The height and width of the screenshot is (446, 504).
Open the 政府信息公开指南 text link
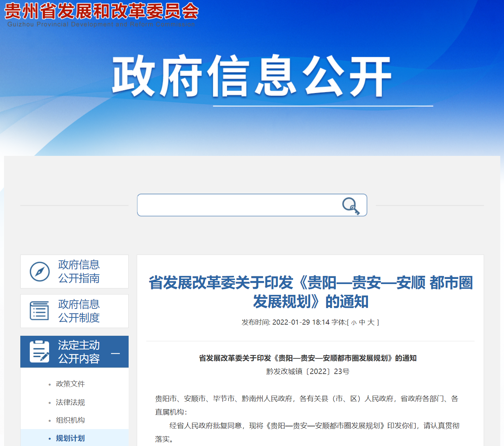79,272
